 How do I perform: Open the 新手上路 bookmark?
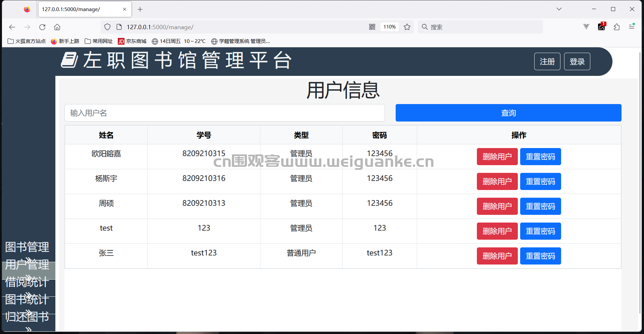point(65,41)
